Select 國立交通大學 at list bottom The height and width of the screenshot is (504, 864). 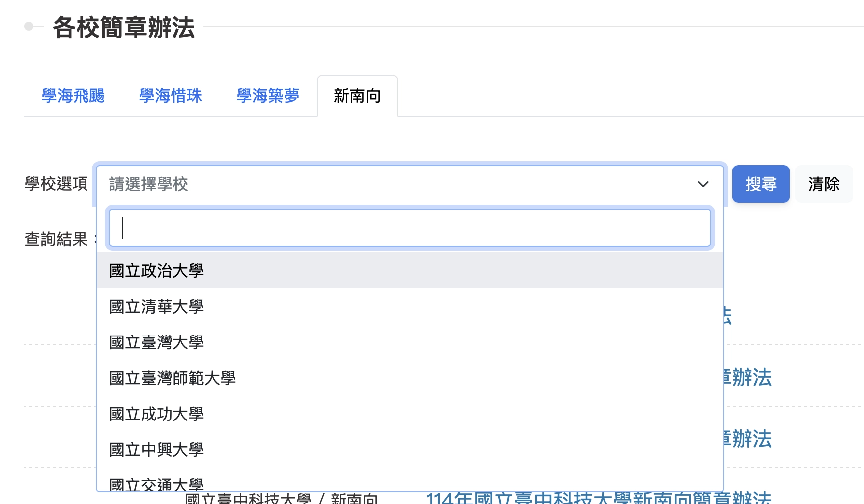[x=157, y=483]
